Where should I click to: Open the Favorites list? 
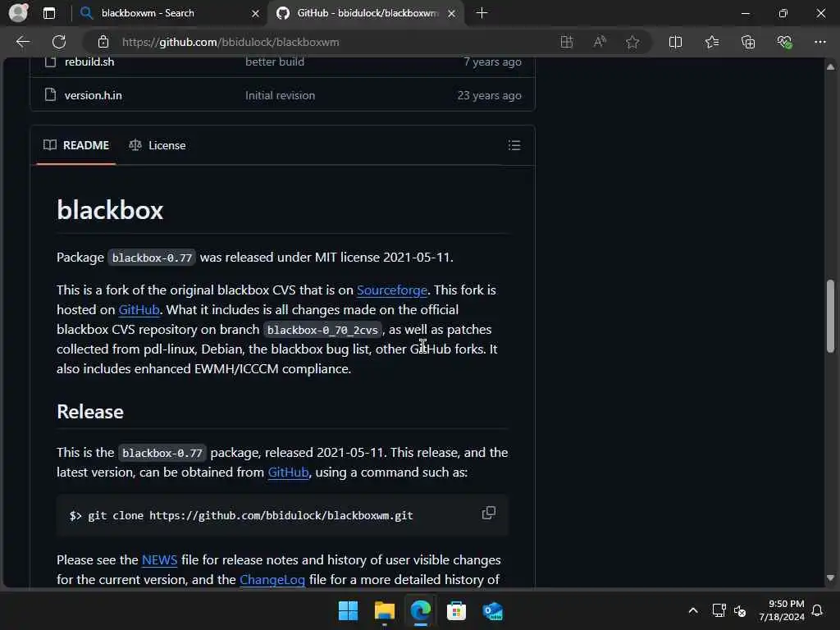(712, 42)
